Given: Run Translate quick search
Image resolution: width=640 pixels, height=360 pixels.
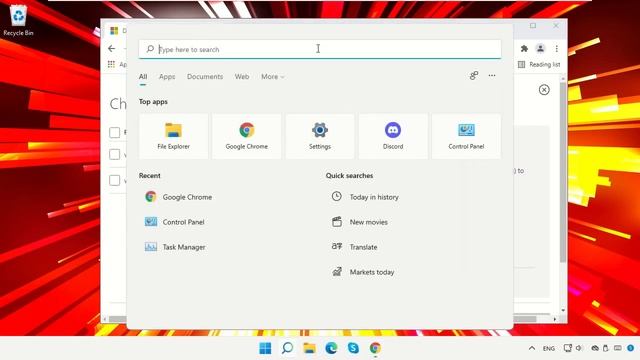Looking at the screenshot, I should coord(354,247).
